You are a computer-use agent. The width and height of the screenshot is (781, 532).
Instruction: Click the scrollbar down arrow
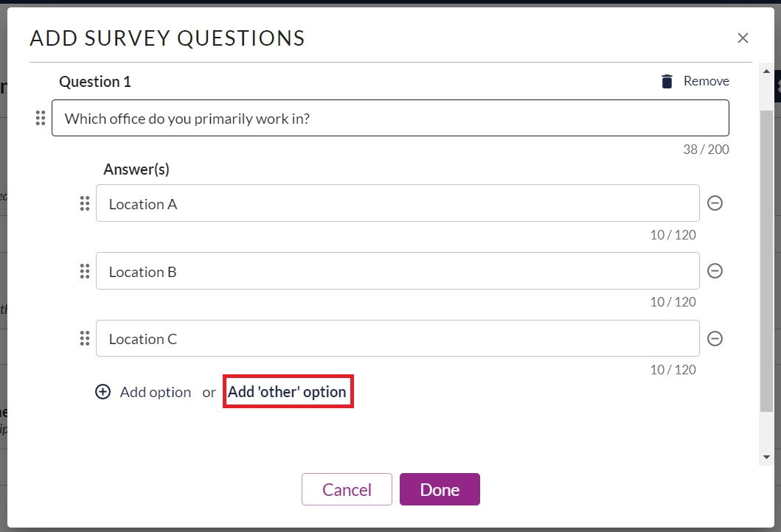766,457
